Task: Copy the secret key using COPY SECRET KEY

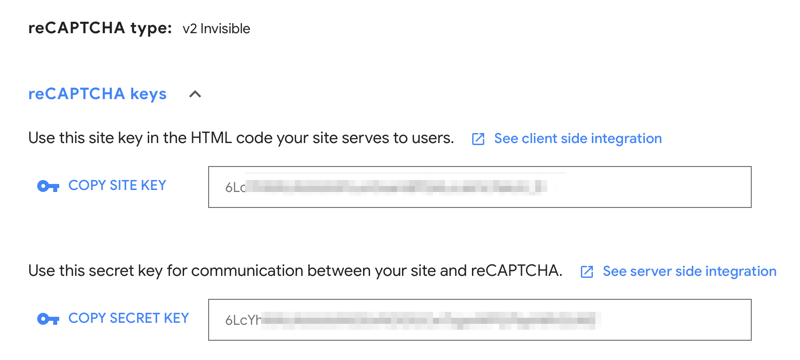Action: 129,318
